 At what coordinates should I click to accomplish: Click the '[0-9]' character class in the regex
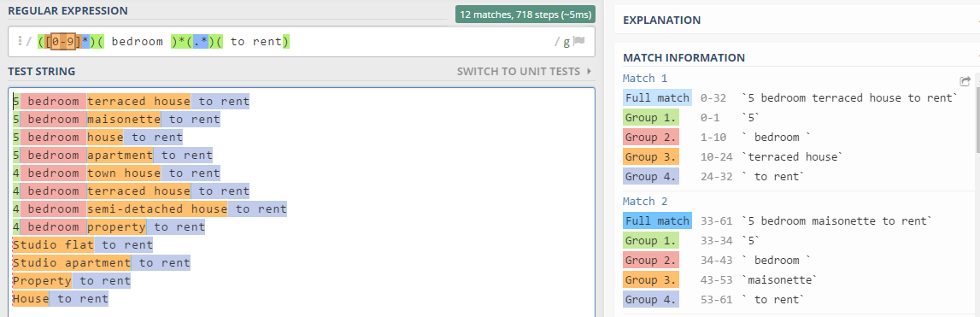point(64,42)
